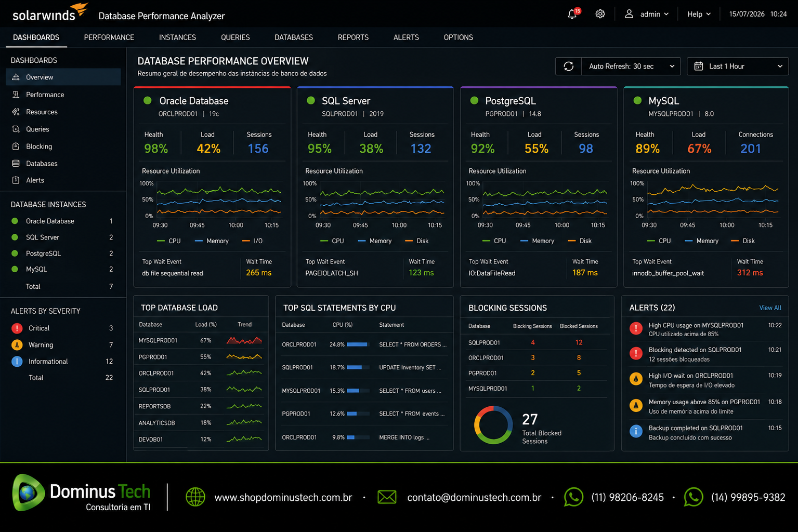Click the UPDATE Inventory SET statement
Viewport: 798px width, 532px height.
[410, 367]
